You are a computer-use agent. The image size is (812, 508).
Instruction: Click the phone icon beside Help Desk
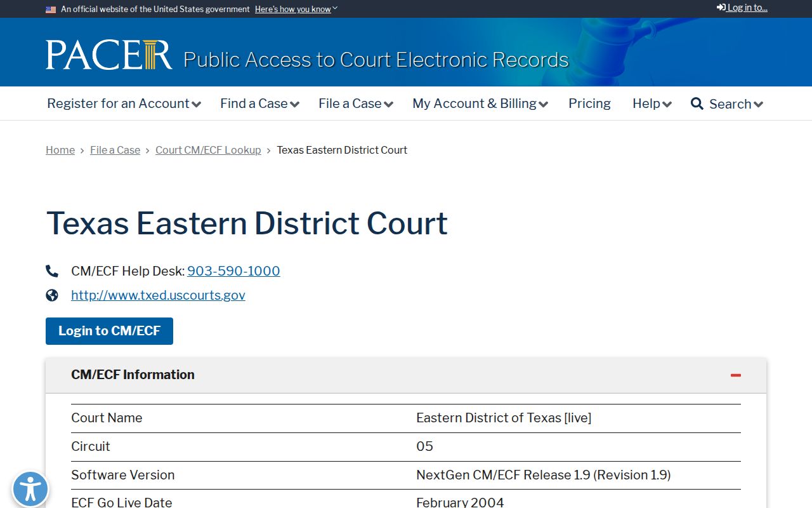pos(52,271)
